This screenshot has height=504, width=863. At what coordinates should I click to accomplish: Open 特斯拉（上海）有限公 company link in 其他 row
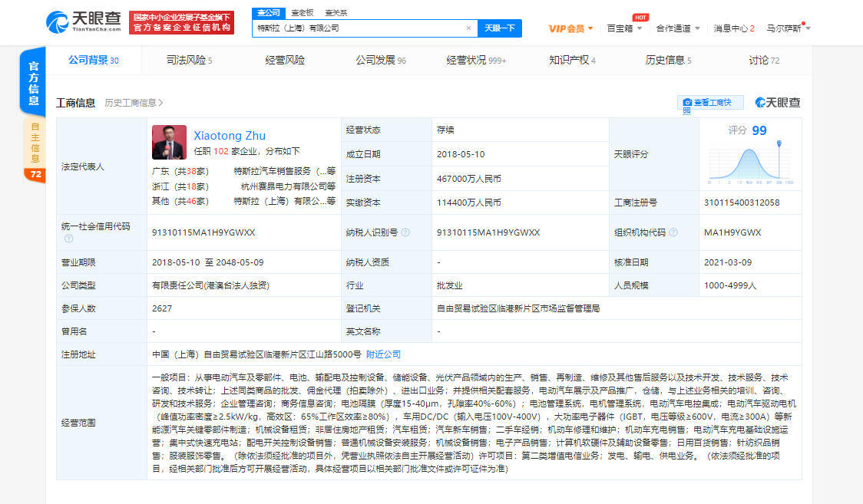click(285, 201)
